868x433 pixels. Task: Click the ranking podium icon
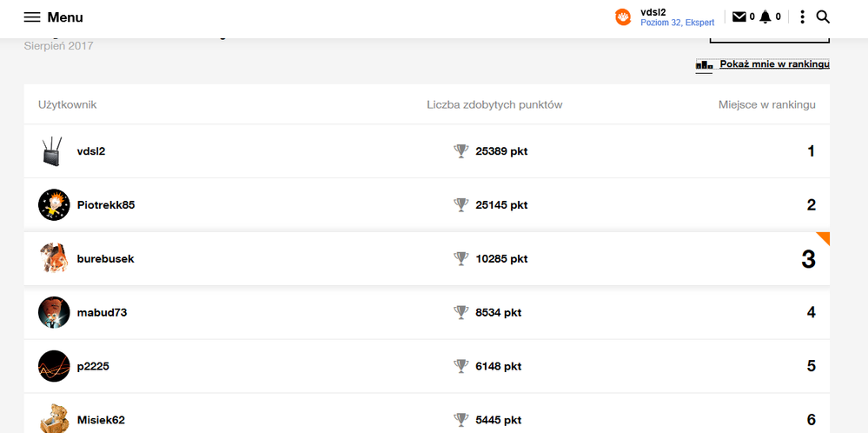[704, 65]
